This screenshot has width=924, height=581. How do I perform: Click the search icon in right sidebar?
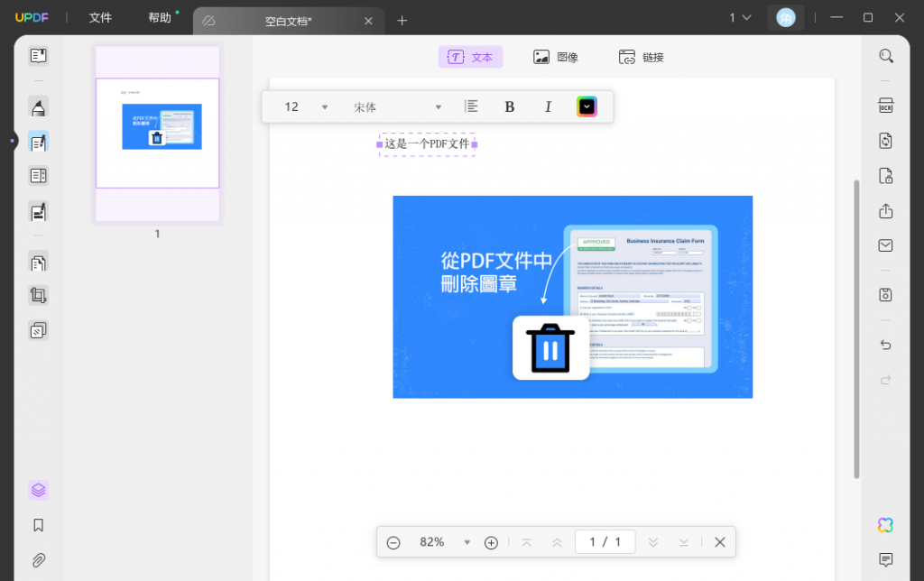click(x=886, y=56)
